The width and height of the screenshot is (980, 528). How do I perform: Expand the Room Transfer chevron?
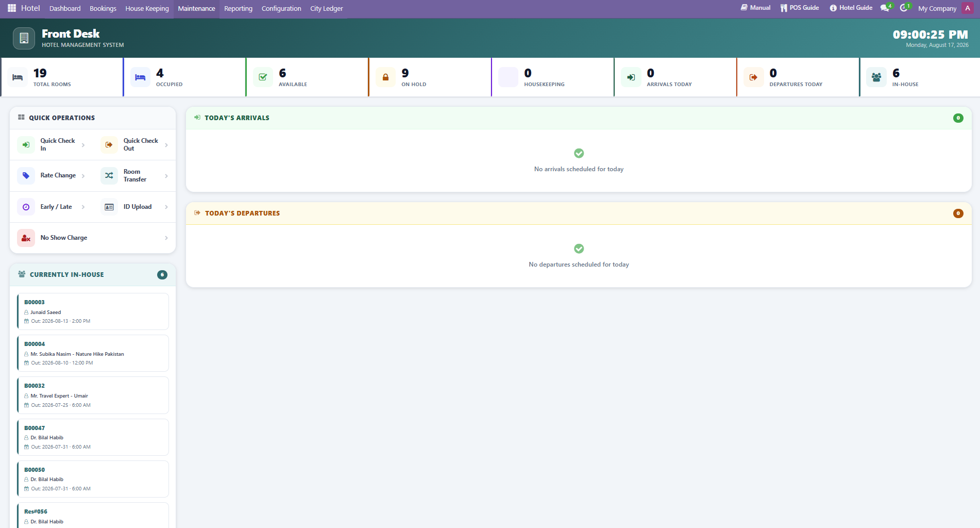tap(166, 176)
